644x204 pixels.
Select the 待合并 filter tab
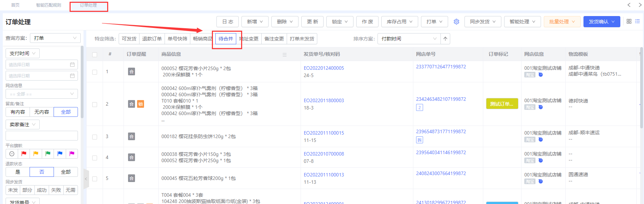226,39
